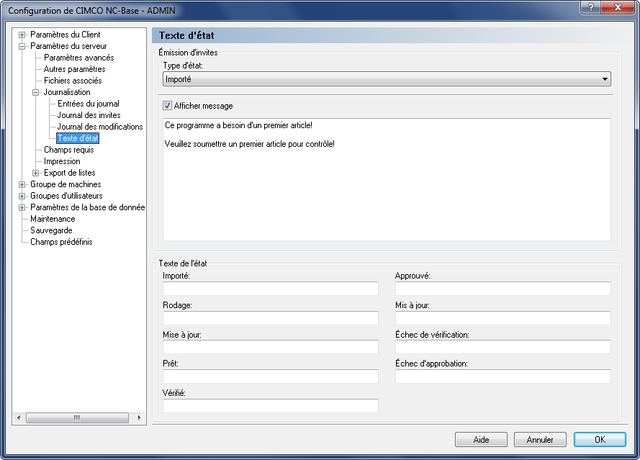Select Paramètres de la base de donnée
640x460 pixels.
click(87, 207)
